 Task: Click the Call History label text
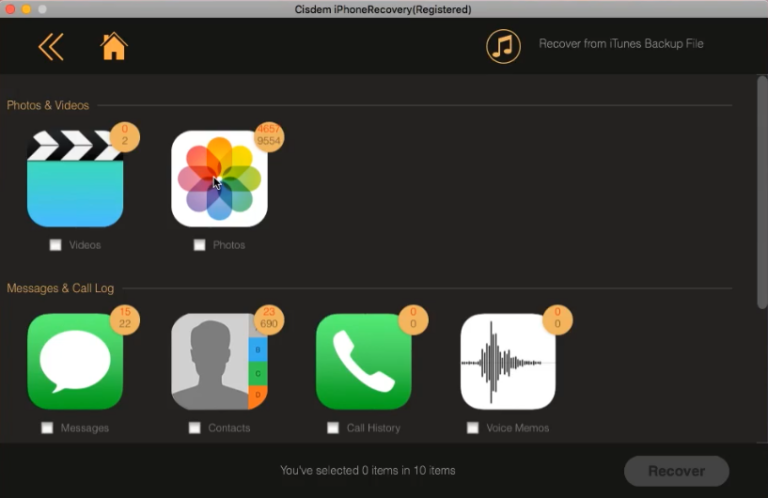(x=373, y=428)
